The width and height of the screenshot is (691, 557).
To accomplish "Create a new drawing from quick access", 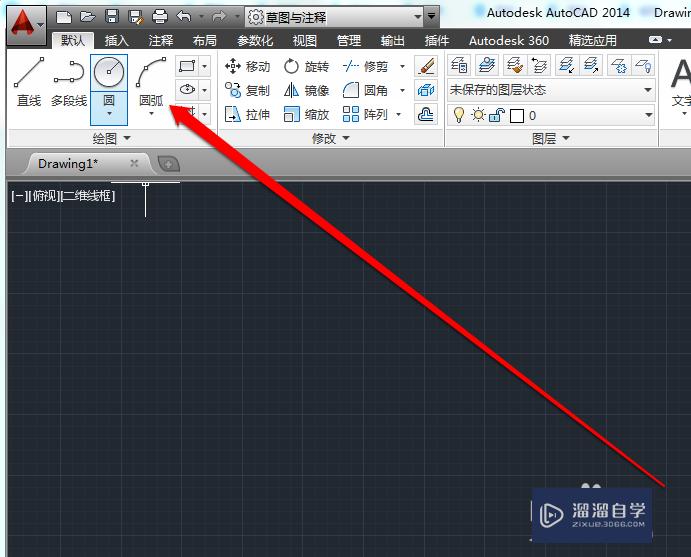I will pyautogui.click(x=64, y=17).
